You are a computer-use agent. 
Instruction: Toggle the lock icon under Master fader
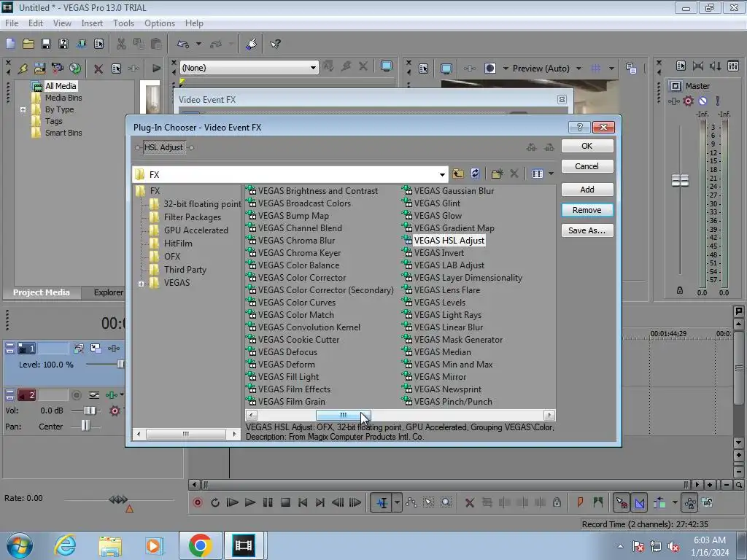[680, 290]
